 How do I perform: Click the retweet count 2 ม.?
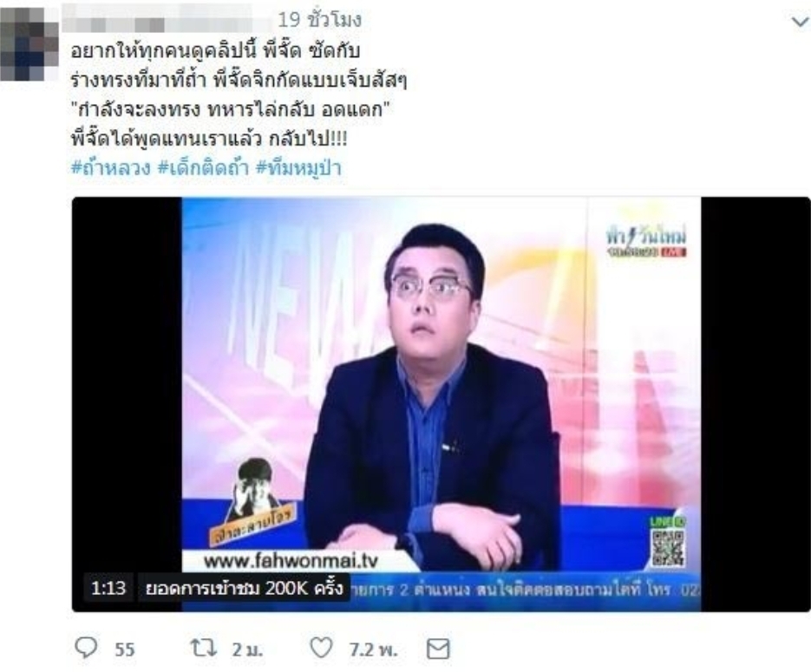[x=247, y=649]
